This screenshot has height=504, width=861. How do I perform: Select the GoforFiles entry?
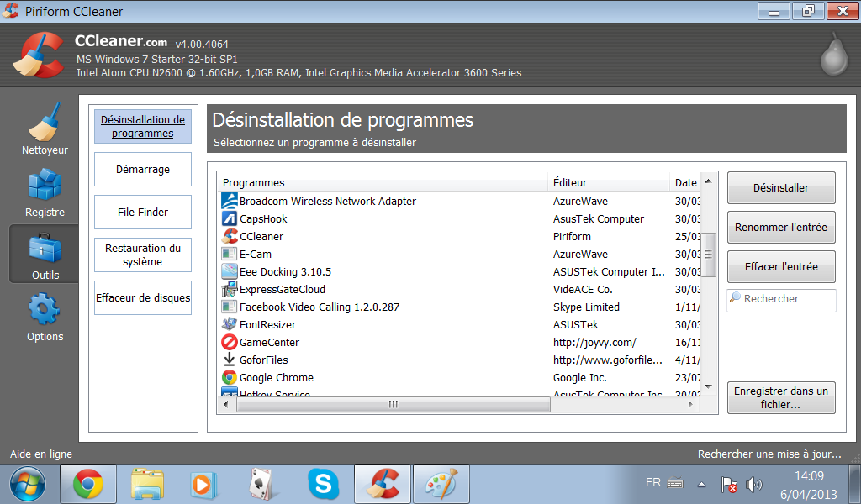[x=263, y=360]
